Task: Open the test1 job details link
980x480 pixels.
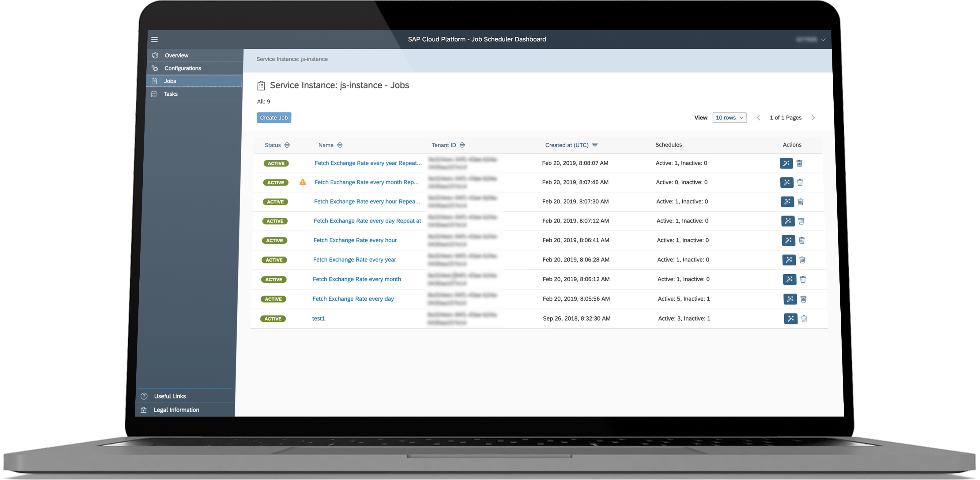Action: coord(318,318)
